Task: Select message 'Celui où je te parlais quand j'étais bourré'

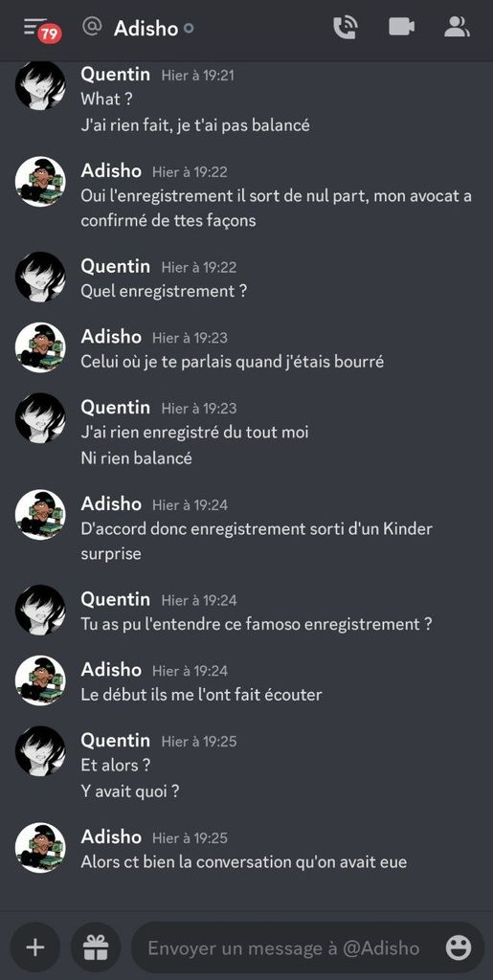Action: (x=232, y=362)
